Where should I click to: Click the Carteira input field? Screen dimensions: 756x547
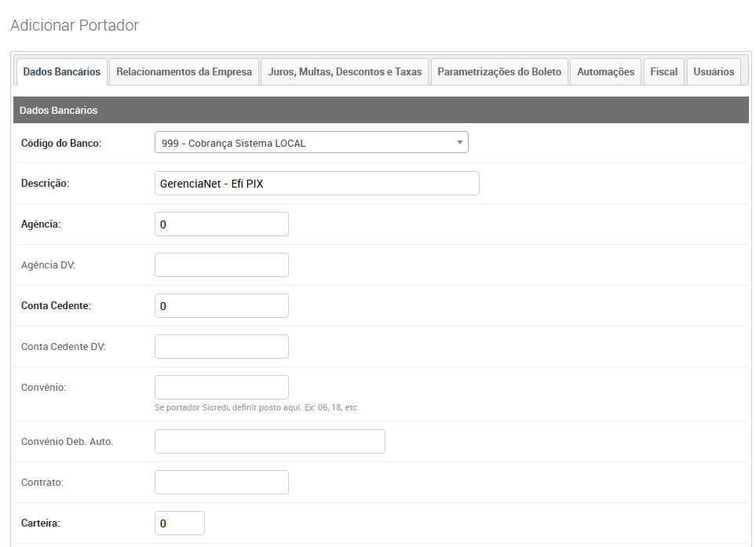(x=179, y=523)
